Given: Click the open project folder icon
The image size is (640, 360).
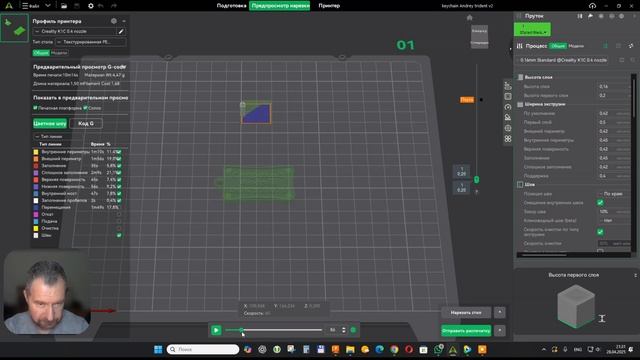Looking at the screenshot, I should point(64,6).
